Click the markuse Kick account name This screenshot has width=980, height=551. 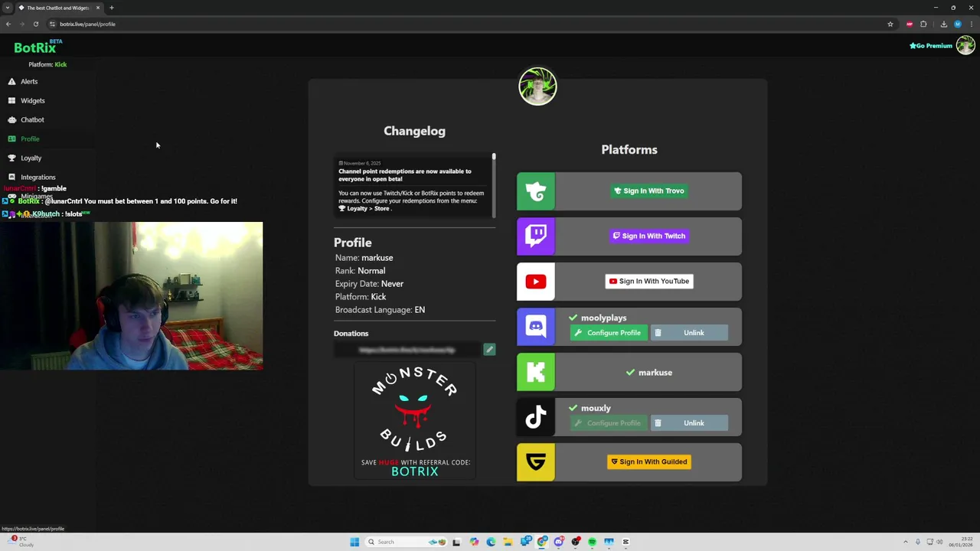tap(655, 373)
